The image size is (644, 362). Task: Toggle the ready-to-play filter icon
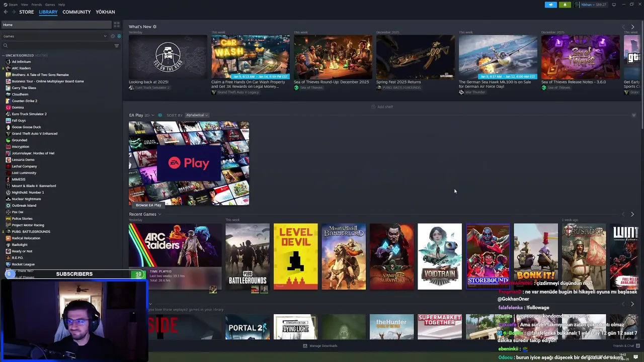(119, 36)
